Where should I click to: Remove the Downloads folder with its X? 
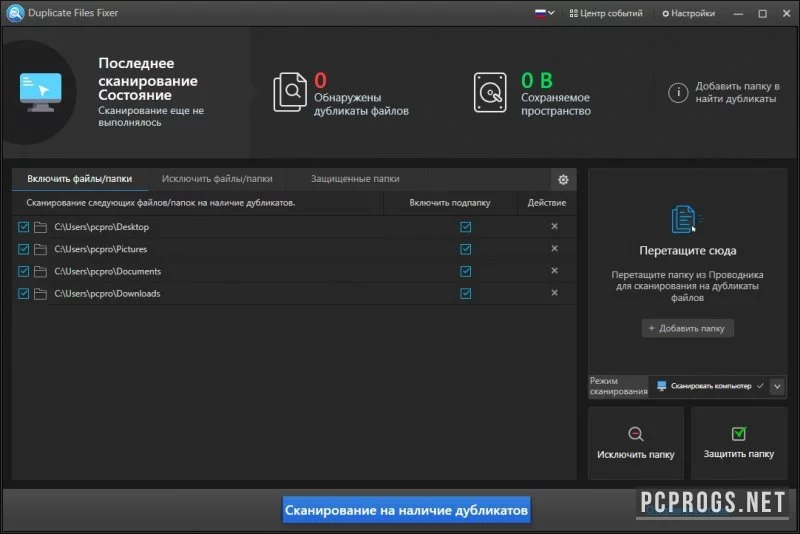(555, 293)
